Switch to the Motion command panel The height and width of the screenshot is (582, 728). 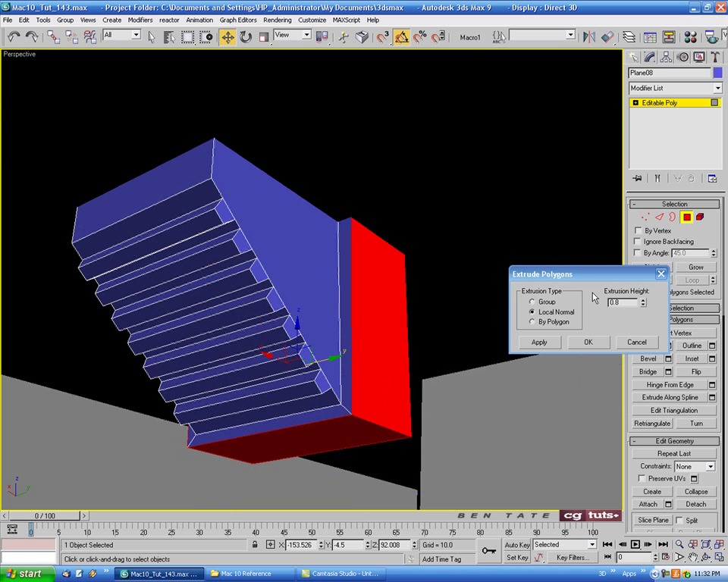tap(682, 57)
